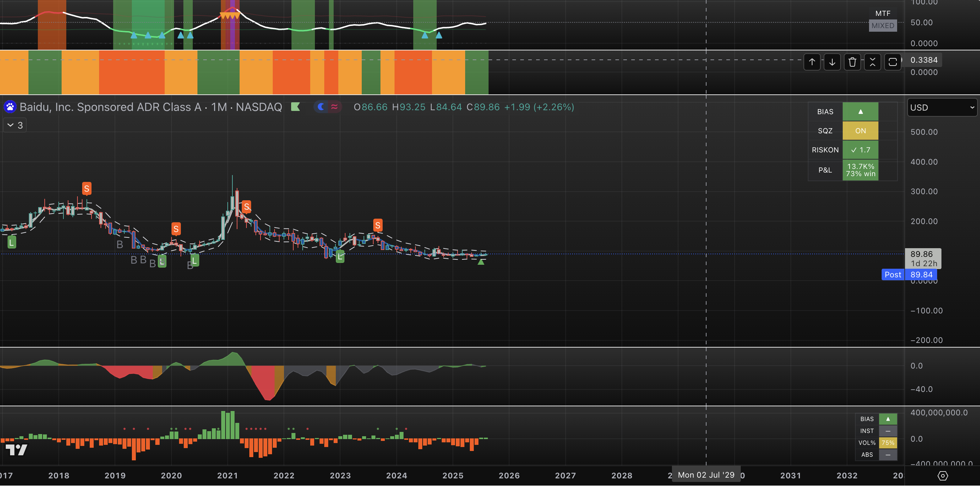Move pane down with arrow button
Viewport: 980px width, 487px height.
click(832, 62)
